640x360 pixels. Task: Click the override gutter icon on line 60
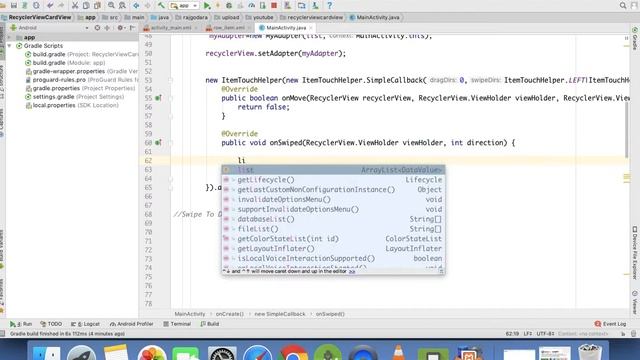click(158, 142)
